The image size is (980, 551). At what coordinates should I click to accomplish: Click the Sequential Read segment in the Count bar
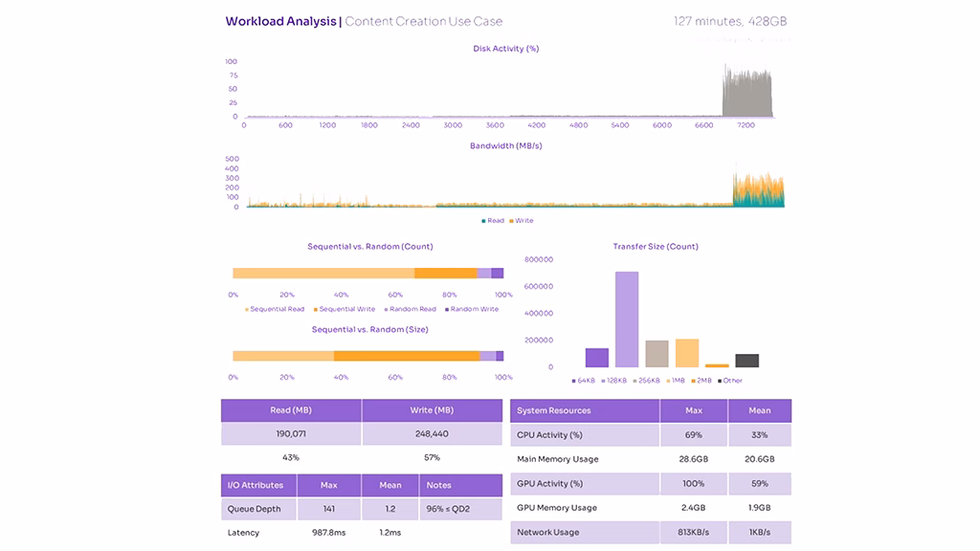point(323,273)
